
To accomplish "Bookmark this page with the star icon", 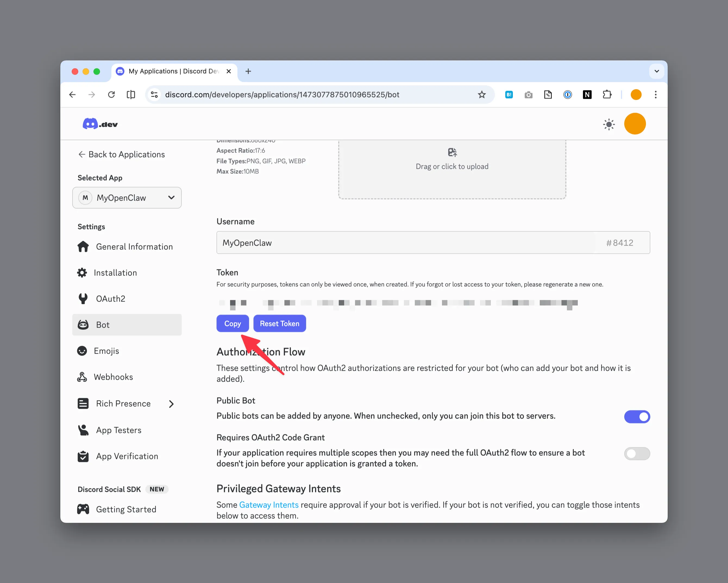I will (x=482, y=95).
